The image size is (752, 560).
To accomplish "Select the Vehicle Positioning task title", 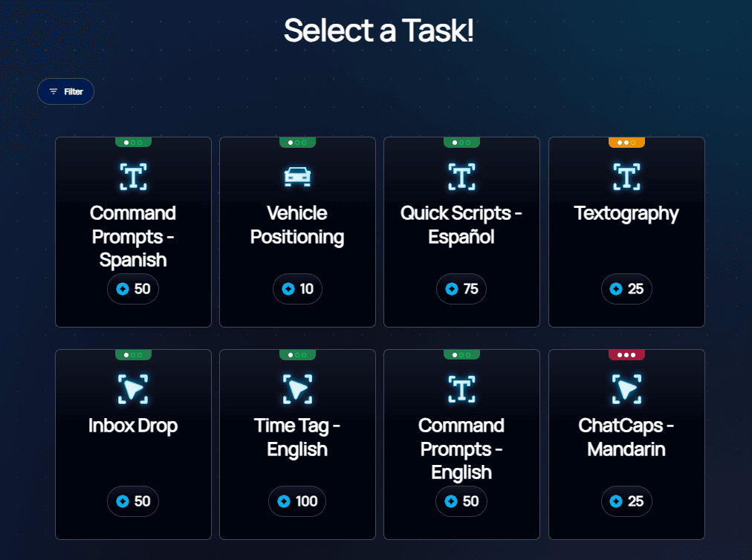I will pos(297,225).
